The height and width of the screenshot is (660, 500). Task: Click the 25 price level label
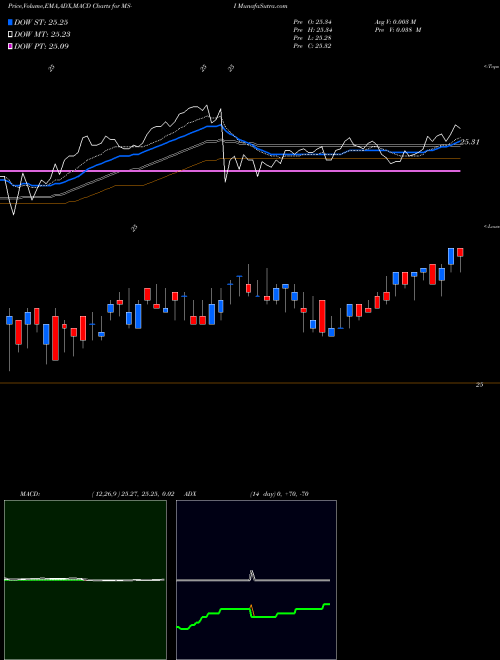(x=479, y=385)
